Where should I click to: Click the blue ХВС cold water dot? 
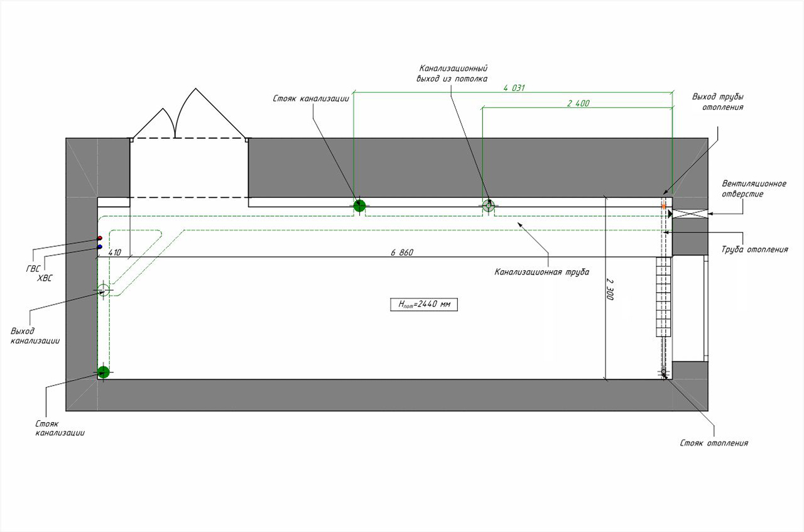point(100,247)
